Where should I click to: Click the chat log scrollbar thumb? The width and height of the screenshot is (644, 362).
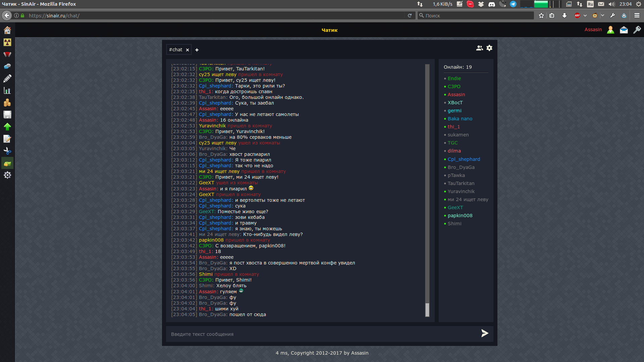(427, 310)
